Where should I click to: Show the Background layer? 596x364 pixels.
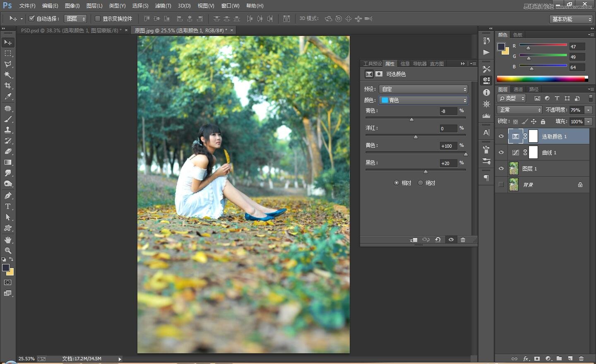[501, 184]
